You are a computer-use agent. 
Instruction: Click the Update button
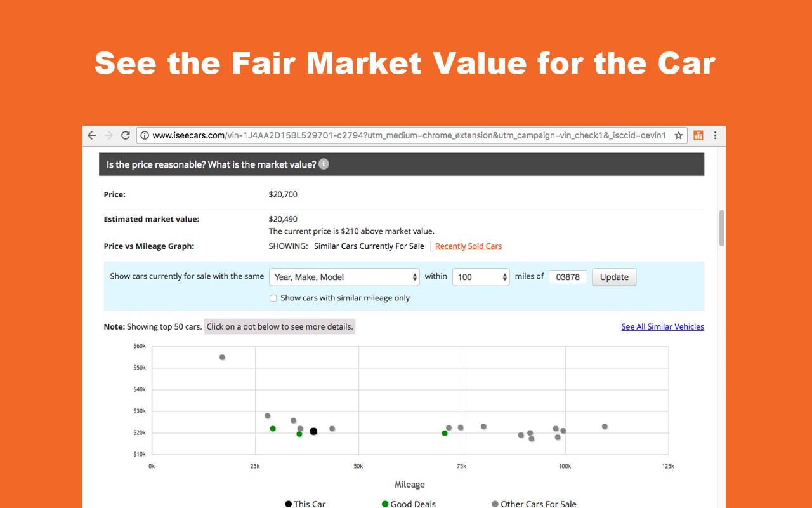coord(614,277)
